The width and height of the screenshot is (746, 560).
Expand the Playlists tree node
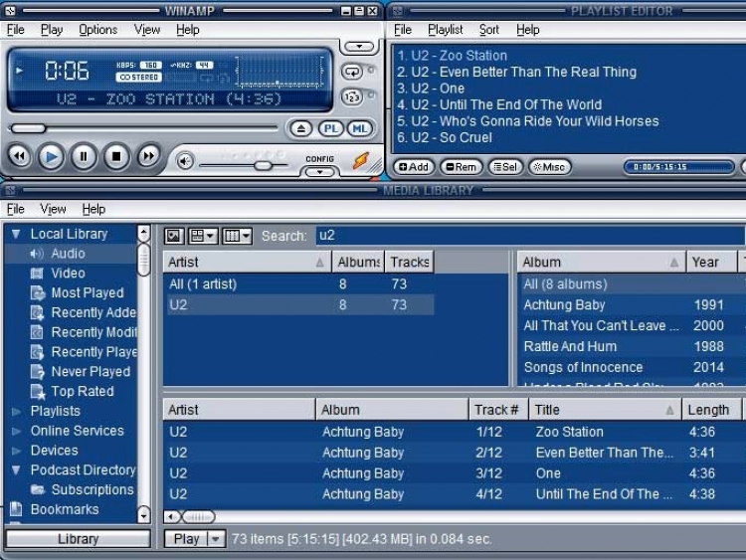pos(16,411)
